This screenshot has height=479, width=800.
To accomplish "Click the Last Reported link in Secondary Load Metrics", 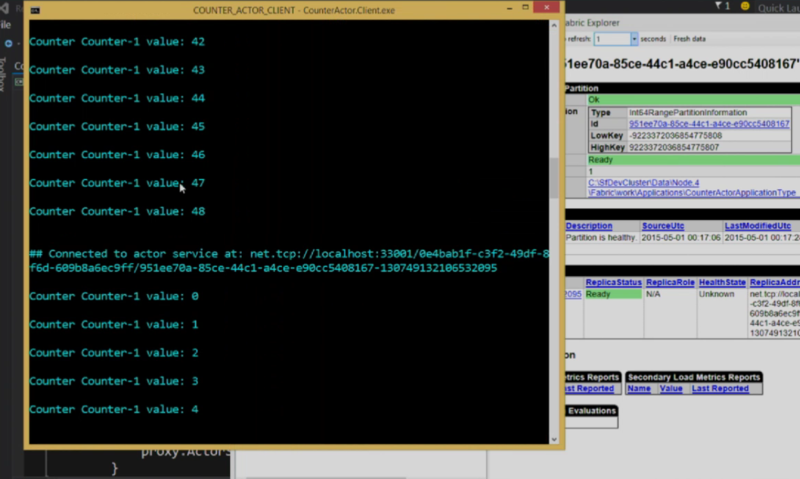I will coord(720,389).
